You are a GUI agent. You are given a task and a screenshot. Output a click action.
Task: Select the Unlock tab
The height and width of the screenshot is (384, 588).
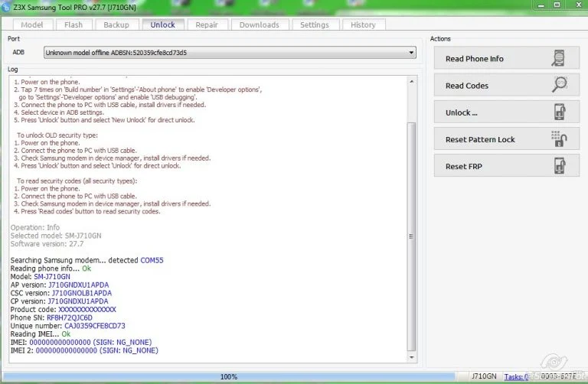[x=163, y=24]
